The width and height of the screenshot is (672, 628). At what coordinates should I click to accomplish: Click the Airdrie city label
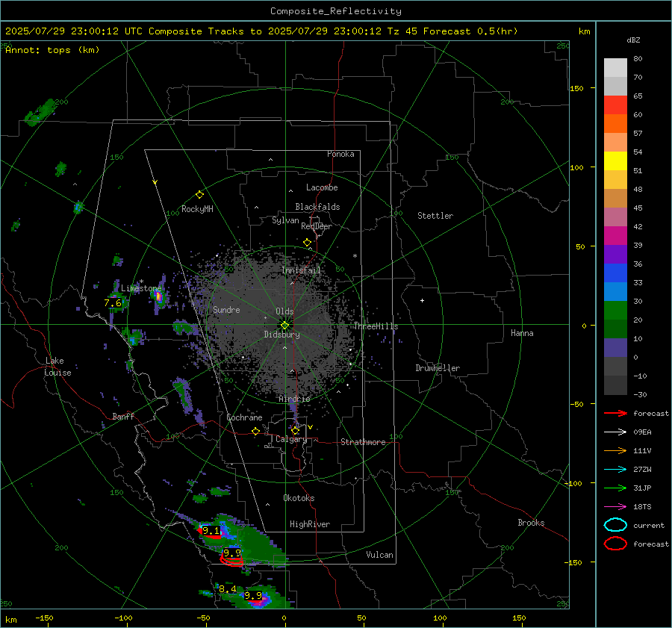(294, 399)
